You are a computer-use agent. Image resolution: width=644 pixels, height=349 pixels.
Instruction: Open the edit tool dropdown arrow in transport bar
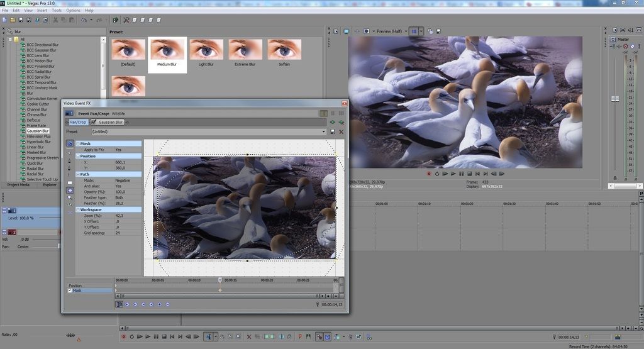215,336
